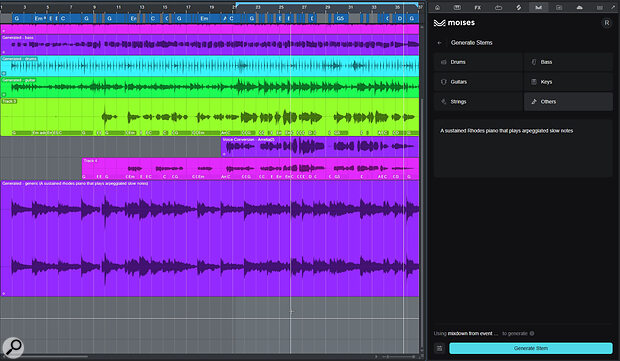This screenshot has height=361, width=620.
Task: Click bar 9 on the timeline ruler
Action: point(94,7)
